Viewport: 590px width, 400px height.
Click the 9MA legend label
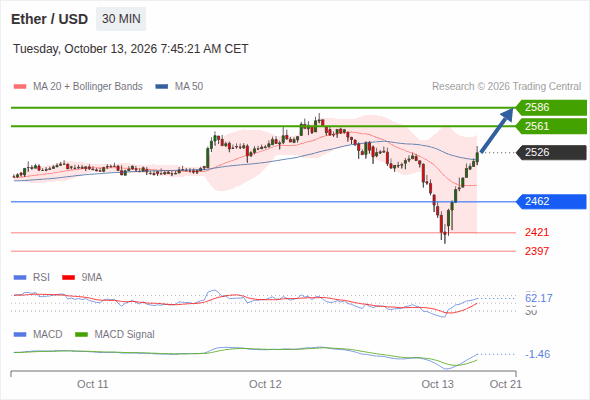pos(92,277)
